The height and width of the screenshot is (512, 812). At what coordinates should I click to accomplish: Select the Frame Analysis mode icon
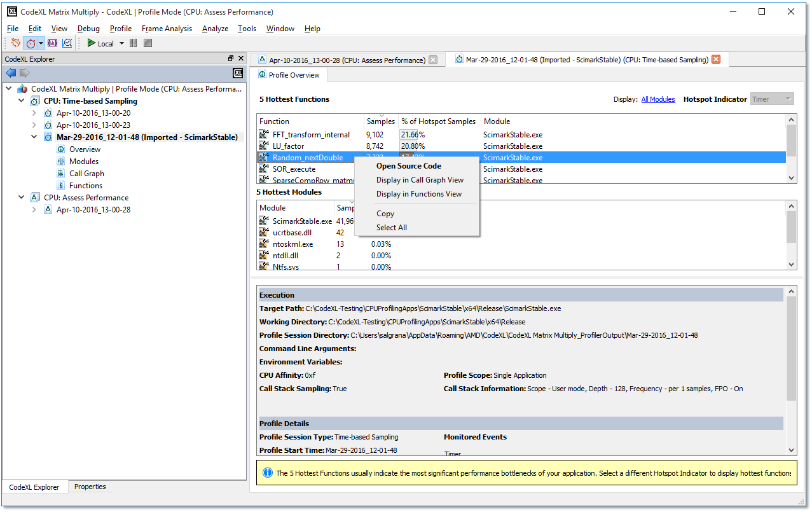[x=52, y=43]
